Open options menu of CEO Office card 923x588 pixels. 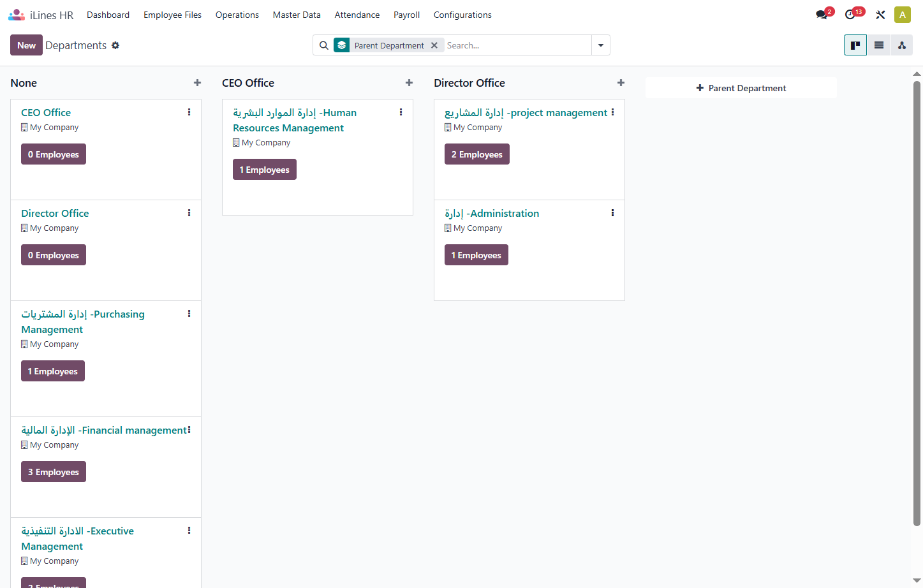click(189, 112)
